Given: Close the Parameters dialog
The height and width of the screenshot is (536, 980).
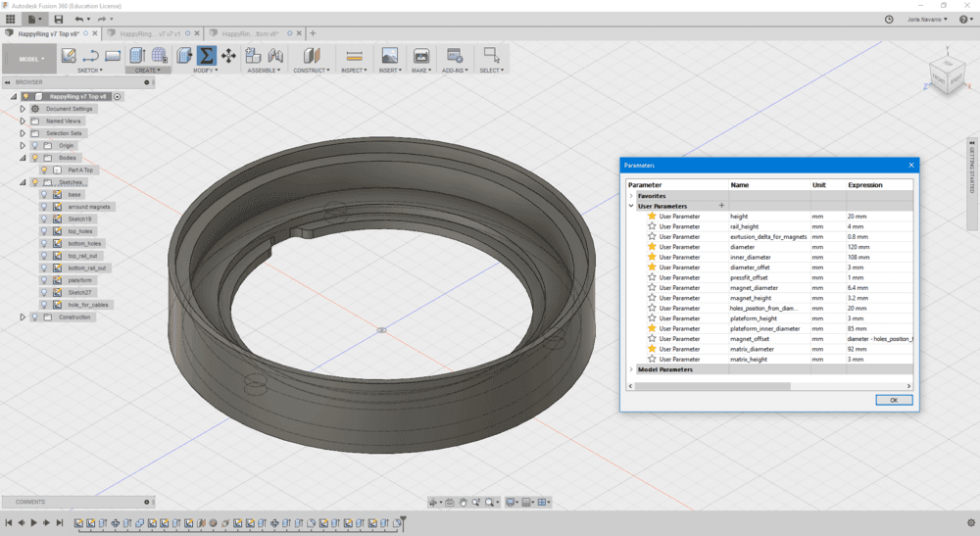Looking at the screenshot, I should click(x=911, y=165).
